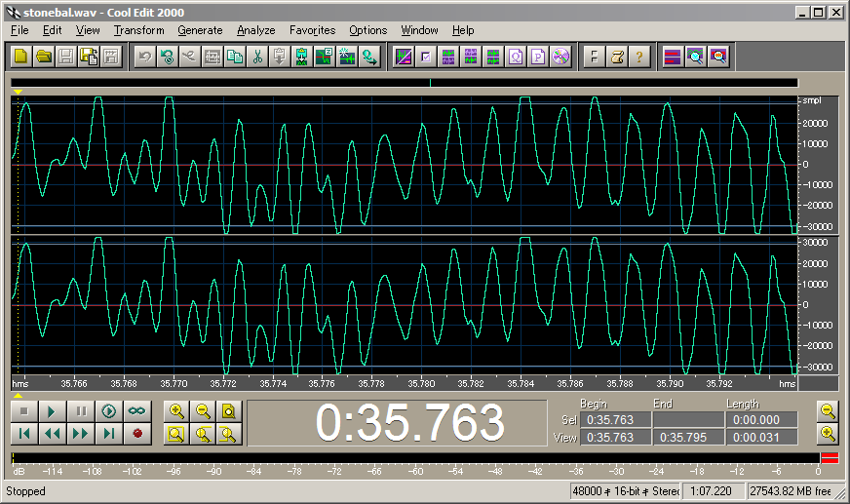Expand the Analyze menu

coord(255,30)
